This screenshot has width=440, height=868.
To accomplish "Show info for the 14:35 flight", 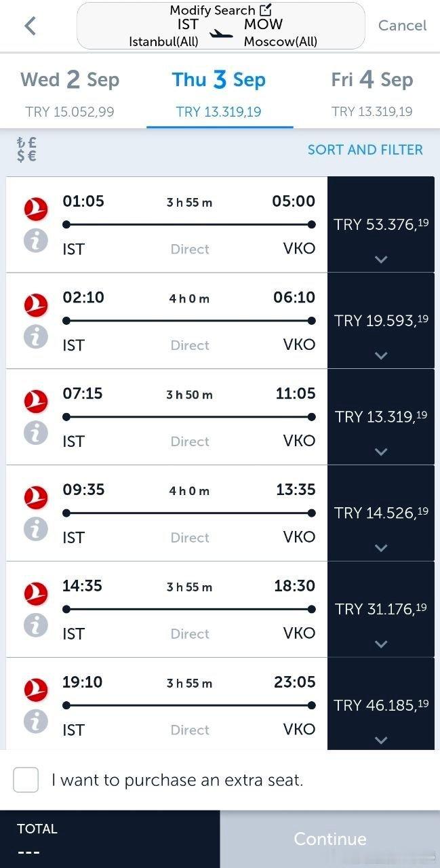I will click(x=36, y=625).
